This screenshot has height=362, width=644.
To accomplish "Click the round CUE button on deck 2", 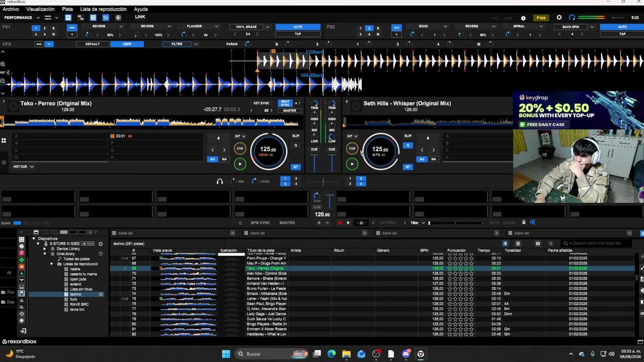I will 352,148.
